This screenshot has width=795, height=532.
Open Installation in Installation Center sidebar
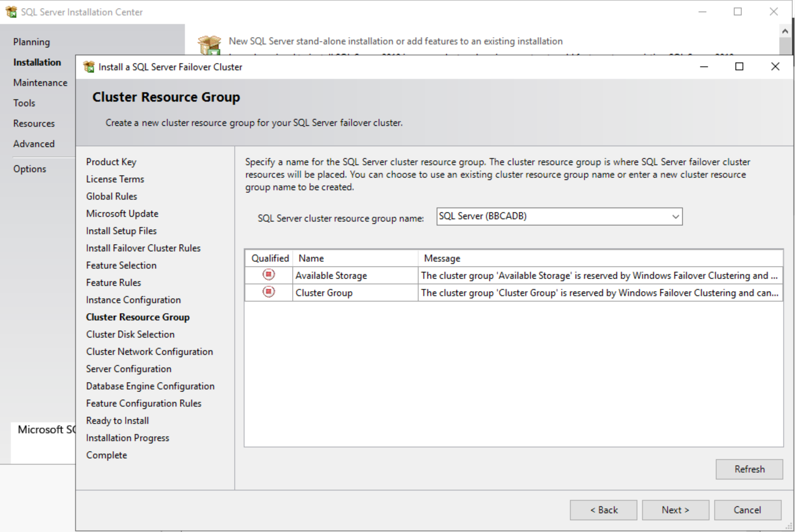[37, 62]
